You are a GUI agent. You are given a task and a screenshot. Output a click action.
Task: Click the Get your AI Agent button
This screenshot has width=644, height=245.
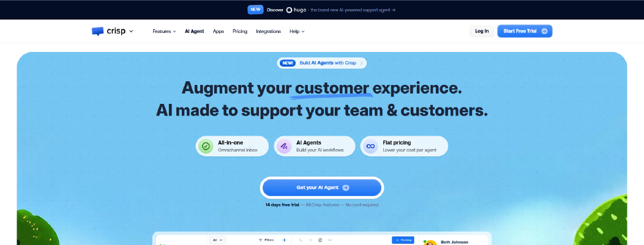(322, 188)
